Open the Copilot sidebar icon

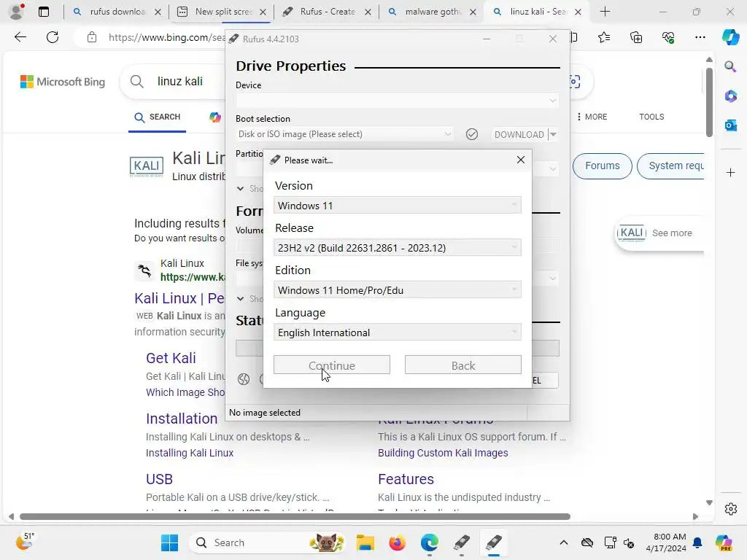[729, 37]
